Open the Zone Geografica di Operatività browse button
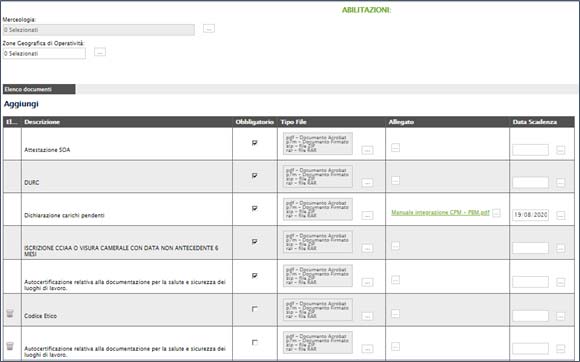This screenshot has height=362, width=580. point(100,52)
